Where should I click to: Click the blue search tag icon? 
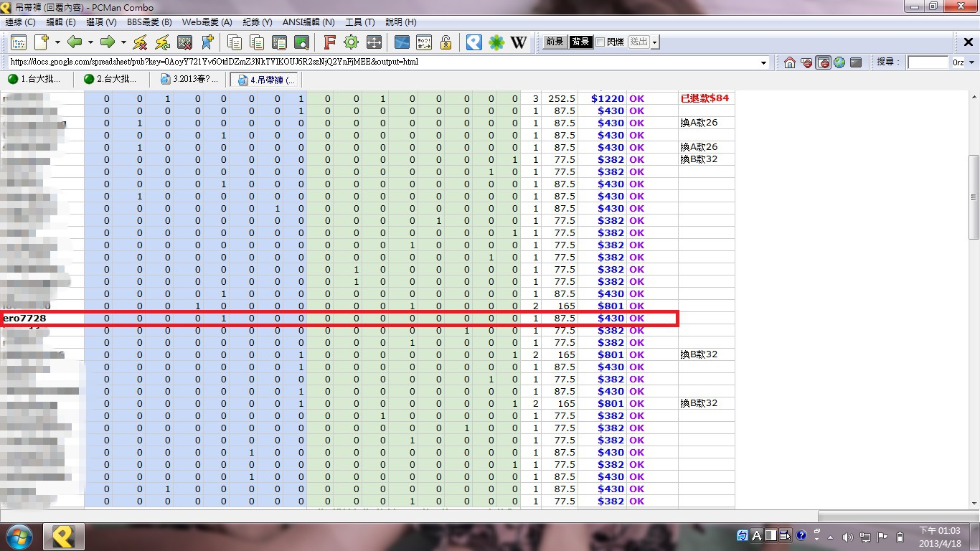pyautogui.click(x=474, y=42)
